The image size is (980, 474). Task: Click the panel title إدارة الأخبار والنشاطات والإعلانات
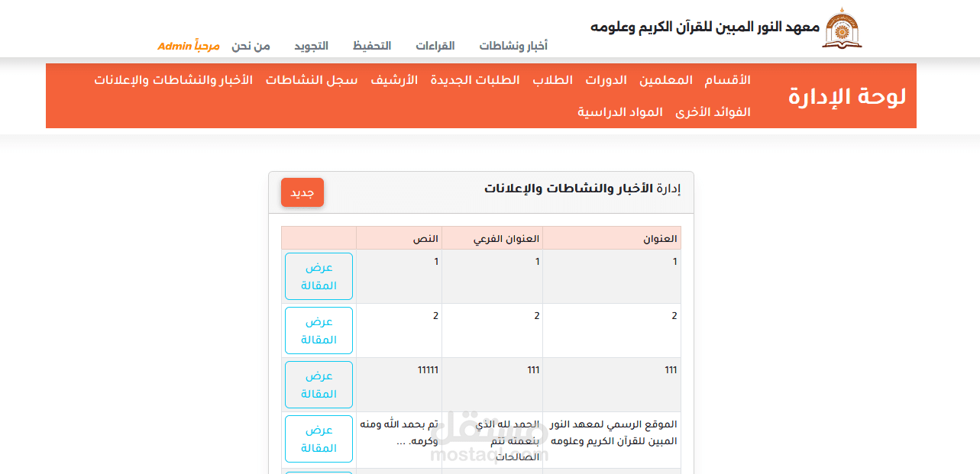(583, 188)
